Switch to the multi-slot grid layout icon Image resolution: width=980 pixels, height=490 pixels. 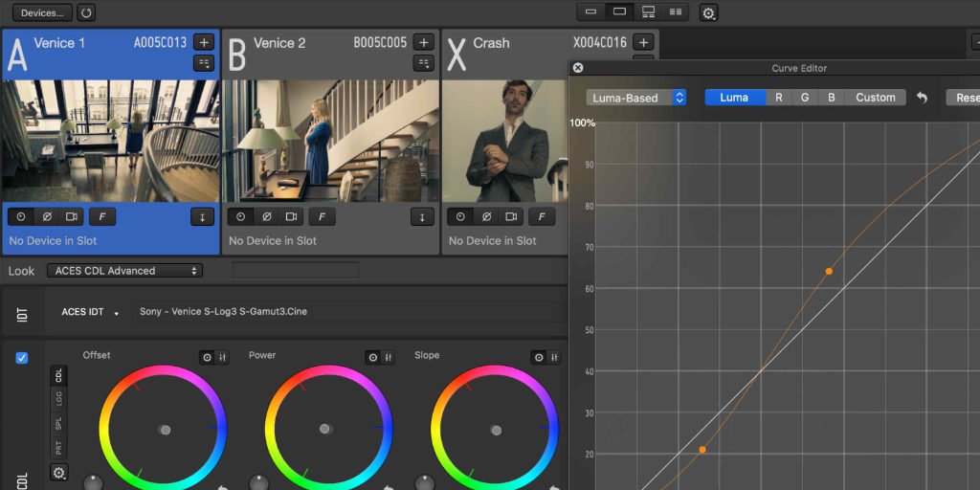pyautogui.click(x=676, y=11)
